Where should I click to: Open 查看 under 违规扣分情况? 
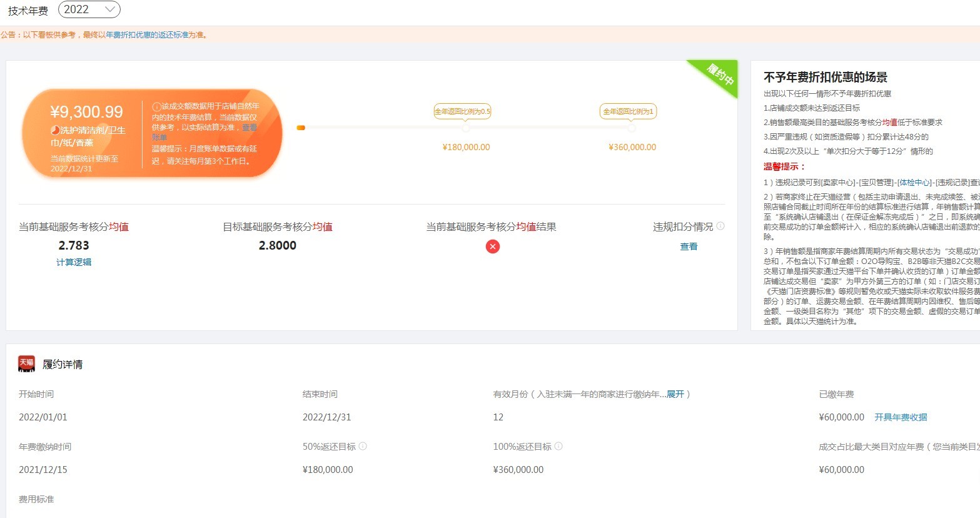click(689, 246)
